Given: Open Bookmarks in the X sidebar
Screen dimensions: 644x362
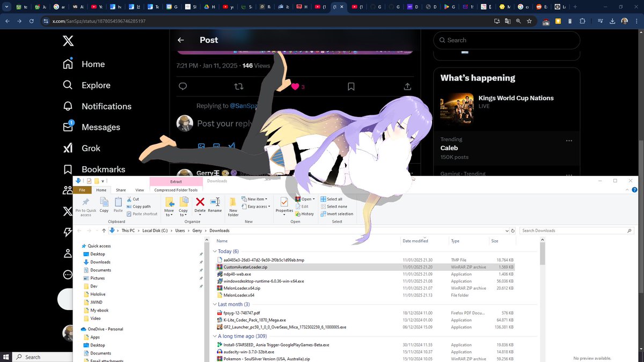Looking at the screenshot, I should pos(94,169).
